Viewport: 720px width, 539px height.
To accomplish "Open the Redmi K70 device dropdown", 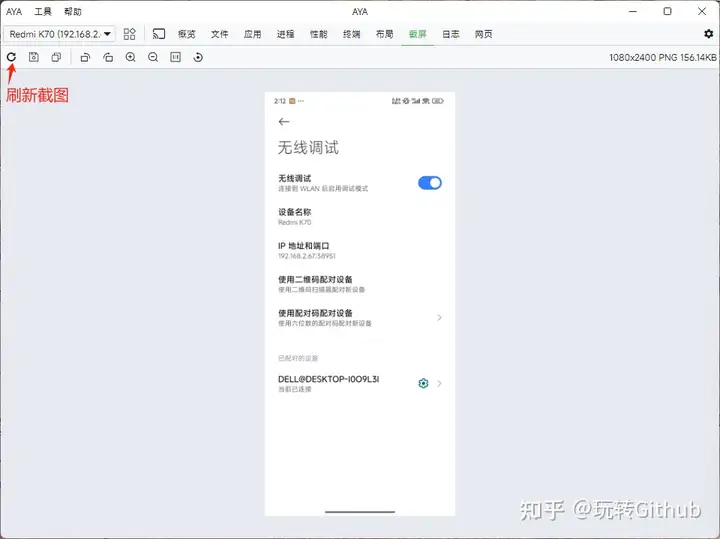I will click(60, 34).
